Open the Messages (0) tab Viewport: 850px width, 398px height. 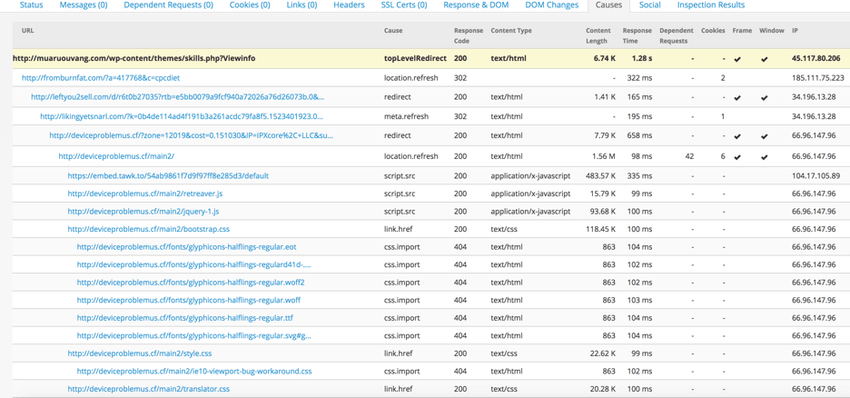tap(83, 5)
